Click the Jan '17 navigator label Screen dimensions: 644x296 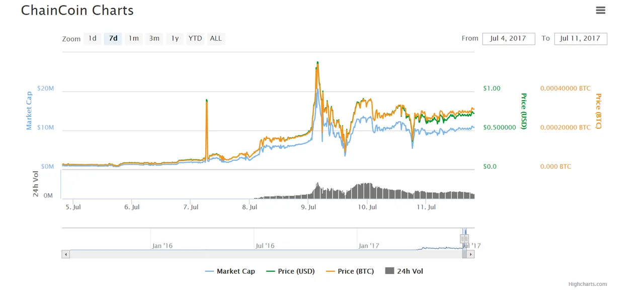(x=369, y=246)
